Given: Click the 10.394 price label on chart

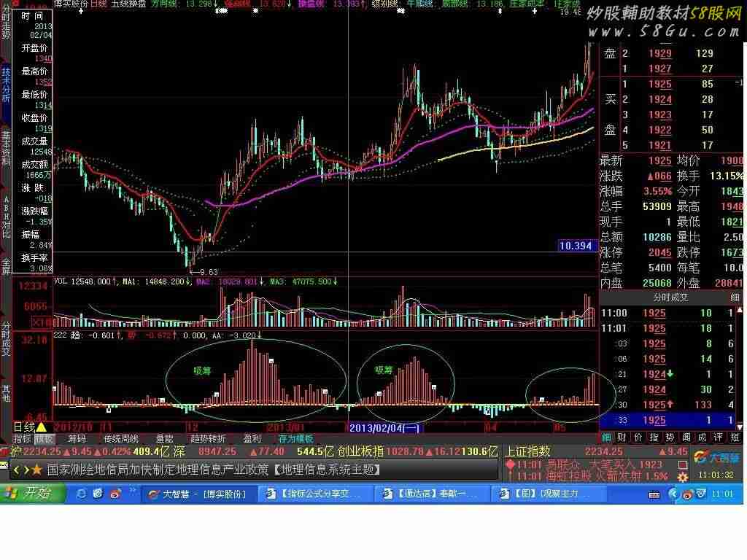Looking at the screenshot, I should click(577, 246).
